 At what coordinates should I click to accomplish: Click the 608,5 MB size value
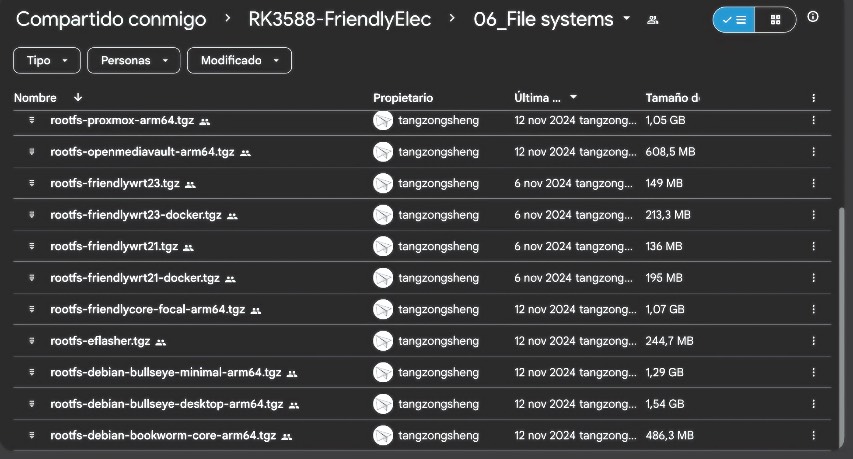click(x=670, y=152)
